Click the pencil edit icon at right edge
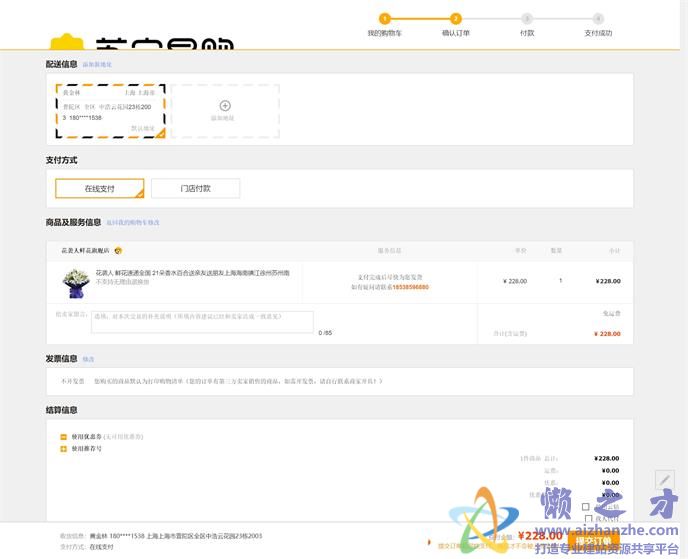 coord(664,481)
